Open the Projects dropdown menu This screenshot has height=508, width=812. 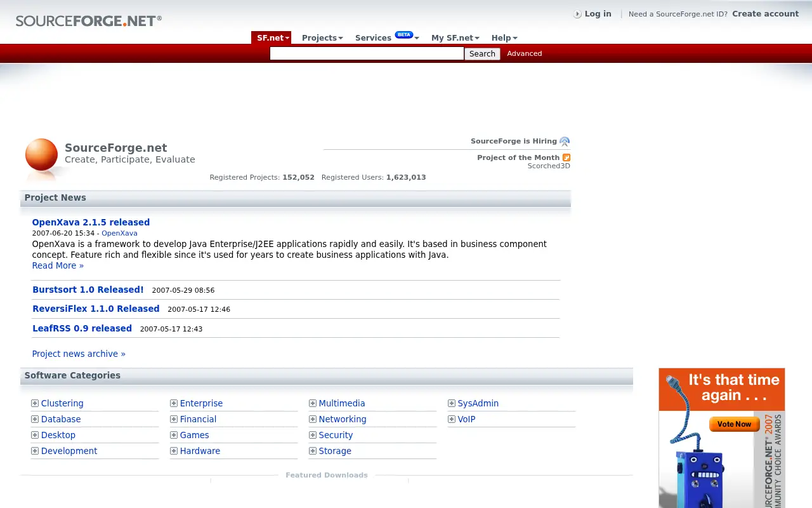[x=322, y=37]
